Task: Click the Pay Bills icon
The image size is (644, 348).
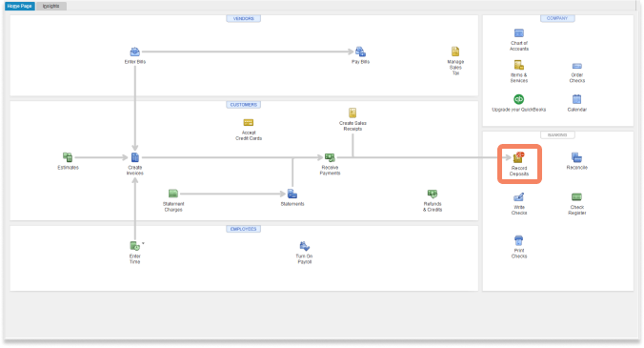Action: [x=360, y=51]
